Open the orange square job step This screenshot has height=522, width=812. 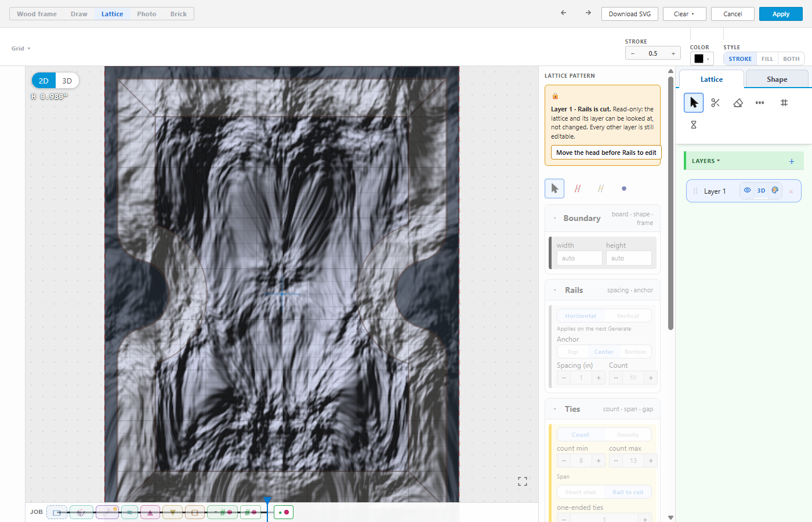point(195,512)
